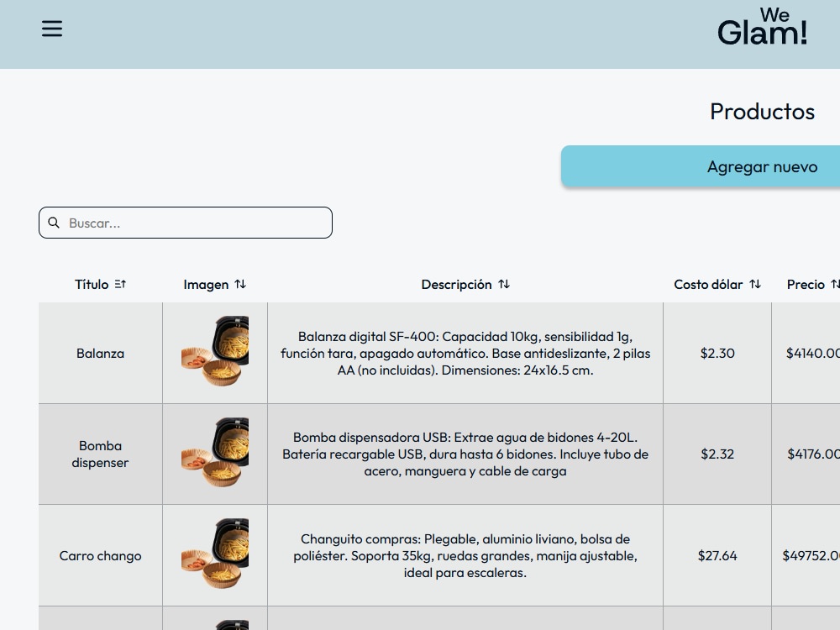Viewport: 840px width, 630px height.
Task: Click the $27.64 cost cell
Action: 717,555
